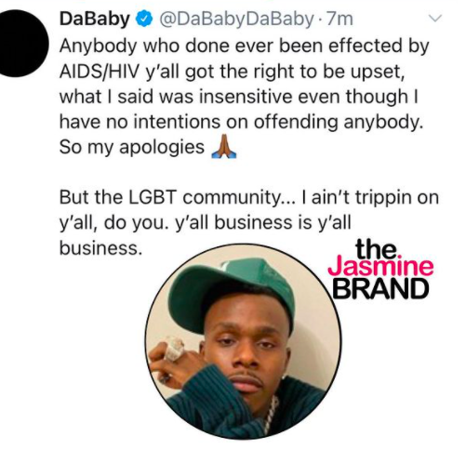Click the chain necklace in the photo
The image size is (466, 476).
pyautogui.click(x=271, y=415)
